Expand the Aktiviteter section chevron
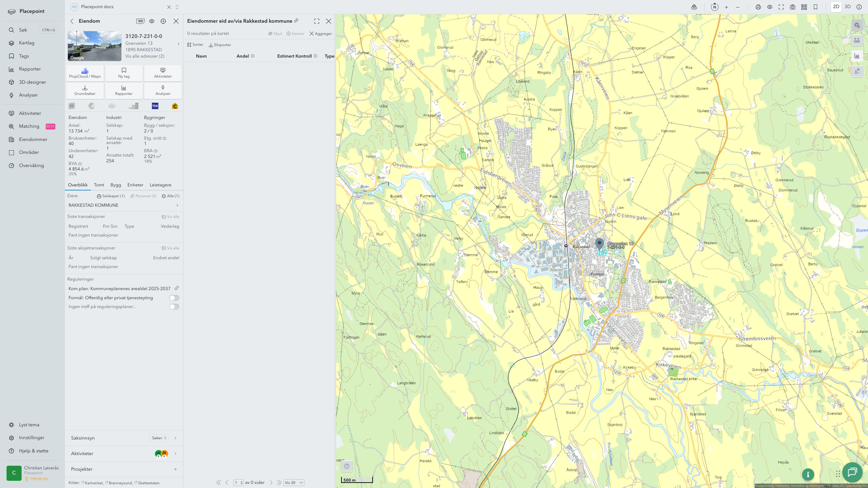 pos(176,453)
